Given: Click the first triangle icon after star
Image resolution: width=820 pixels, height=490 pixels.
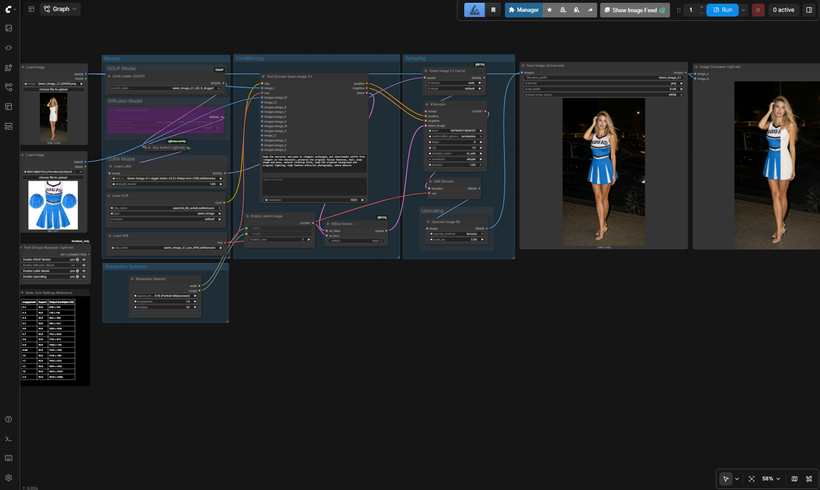Looking at the screenshot, I should click(x=563, y=10).
